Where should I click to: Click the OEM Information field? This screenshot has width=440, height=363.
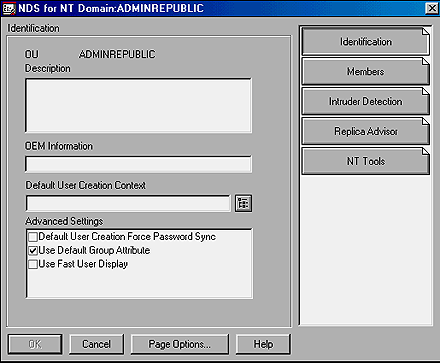pos(138,164)
